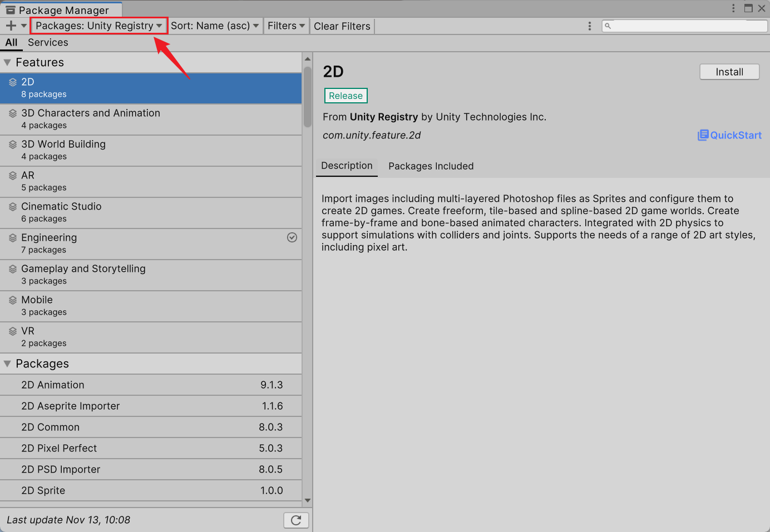770x532 pixels.
Task: Select the 3D World Building feature
Action: point(151,151)
